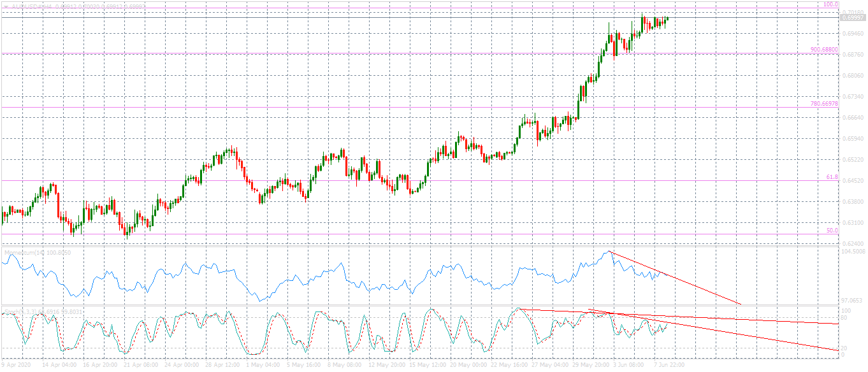This screenshot has width=868, height=372.
Task: Click the Stochastic 80 level label
Action: [x=845, y=317]
